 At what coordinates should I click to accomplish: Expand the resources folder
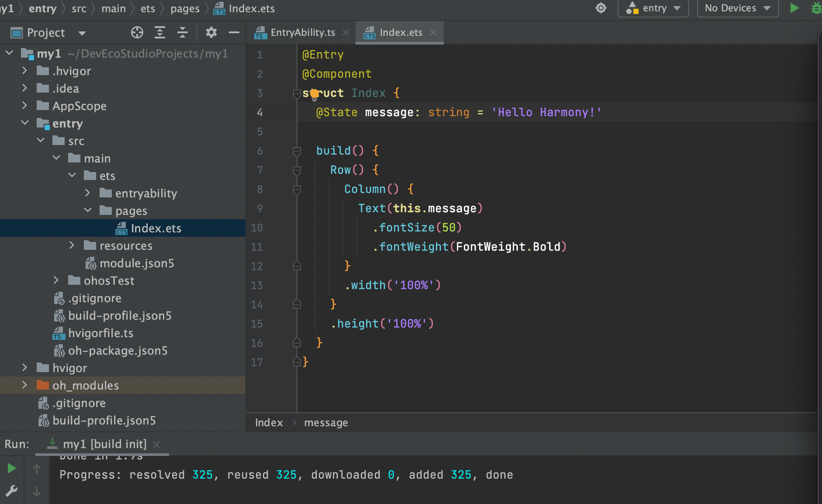click(72, 246)
